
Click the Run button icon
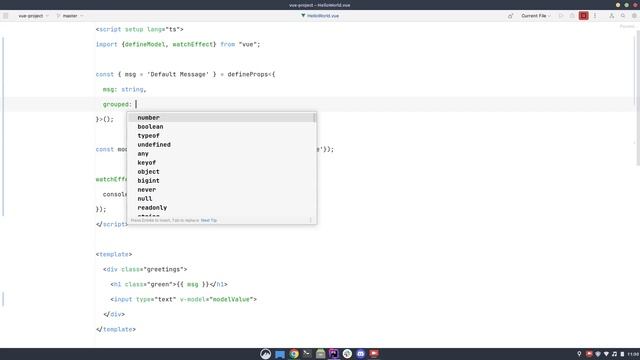coord(561,16)
